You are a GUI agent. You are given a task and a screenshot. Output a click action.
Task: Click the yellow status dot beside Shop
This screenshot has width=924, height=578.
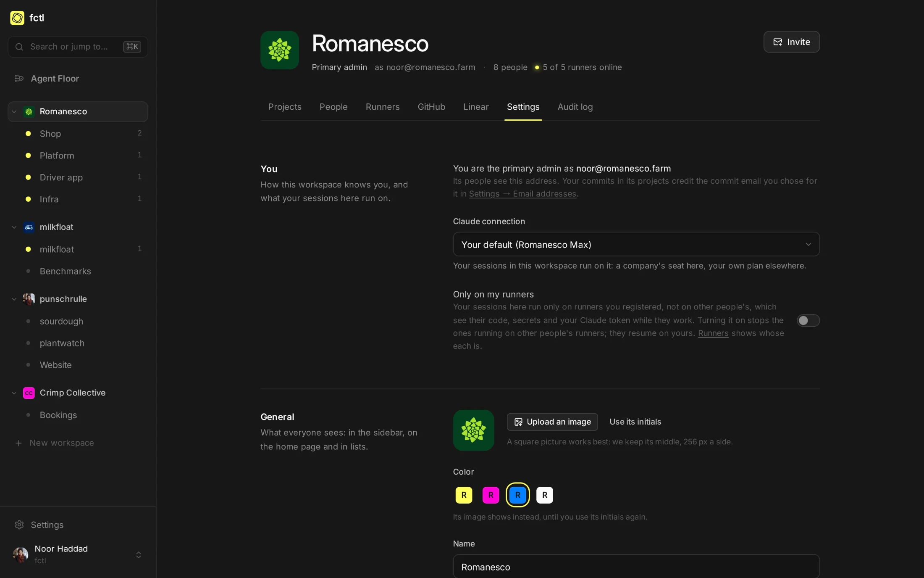pos(28,134)
